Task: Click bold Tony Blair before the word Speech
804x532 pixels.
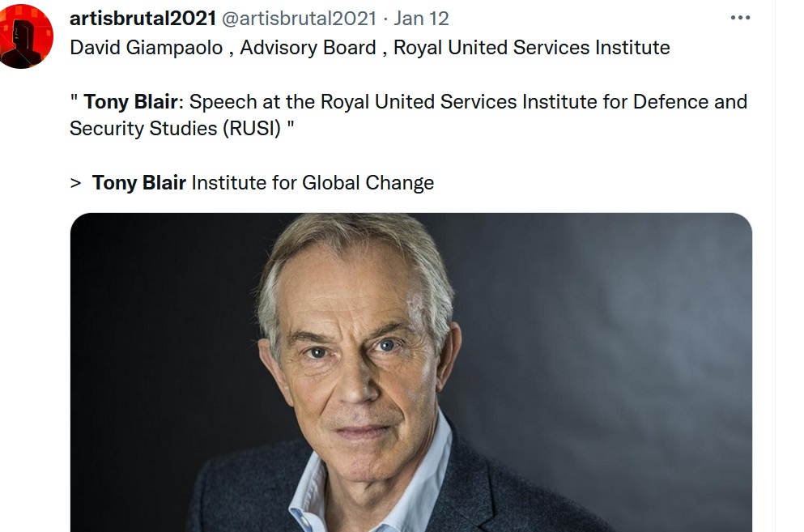Action: click(130, 102)
